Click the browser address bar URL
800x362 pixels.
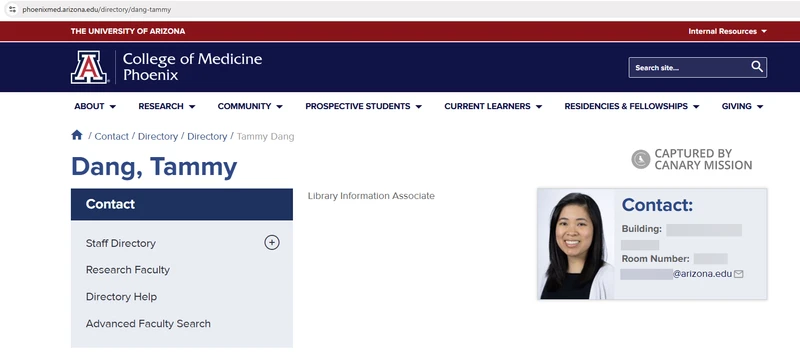[97, 10]
